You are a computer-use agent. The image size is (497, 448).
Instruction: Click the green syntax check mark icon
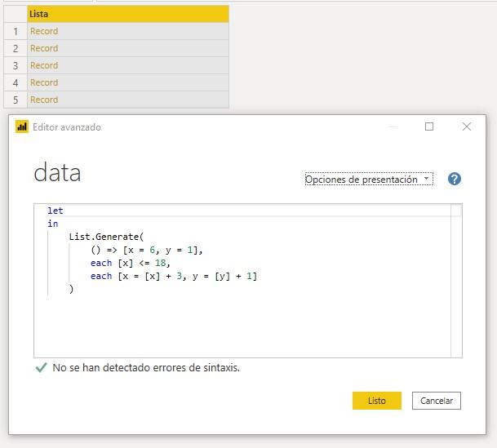(41, 368)
